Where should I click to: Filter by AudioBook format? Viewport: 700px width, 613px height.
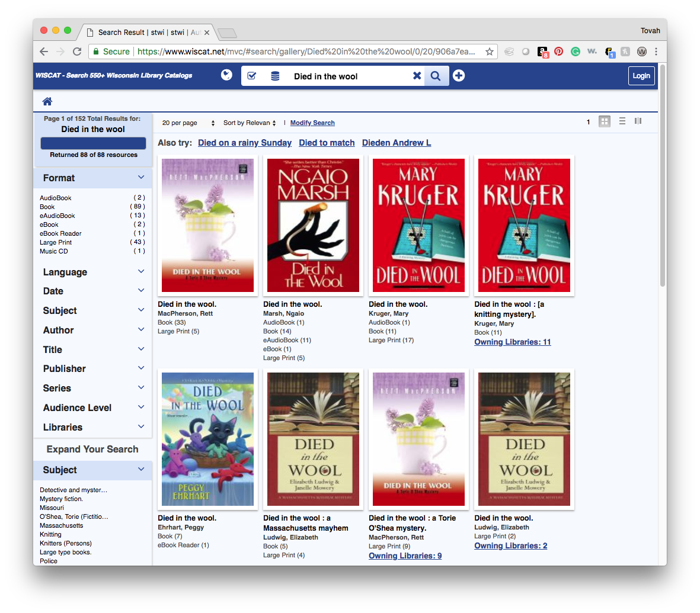(x=55, y=198)
